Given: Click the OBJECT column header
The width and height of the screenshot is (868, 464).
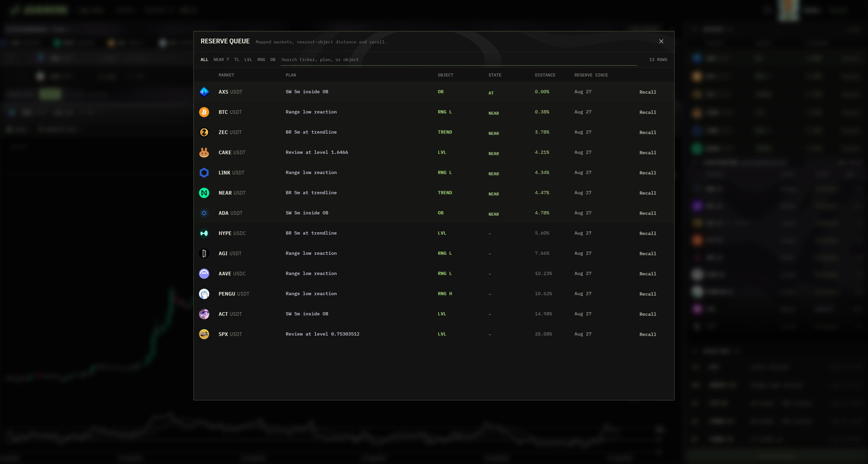Looking at the screenshot, I should [445, 75].
